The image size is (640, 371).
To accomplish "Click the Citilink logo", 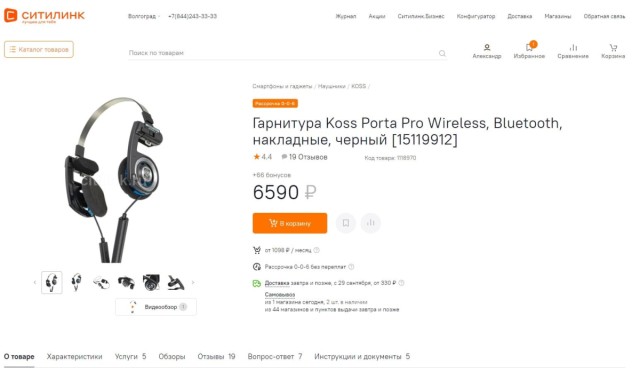I will click(x=44, y=16).
